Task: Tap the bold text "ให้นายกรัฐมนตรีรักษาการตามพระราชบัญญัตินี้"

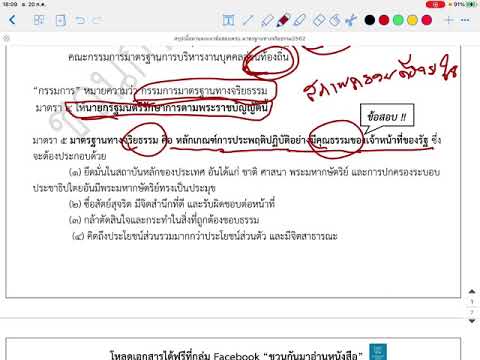Action: 172,108
